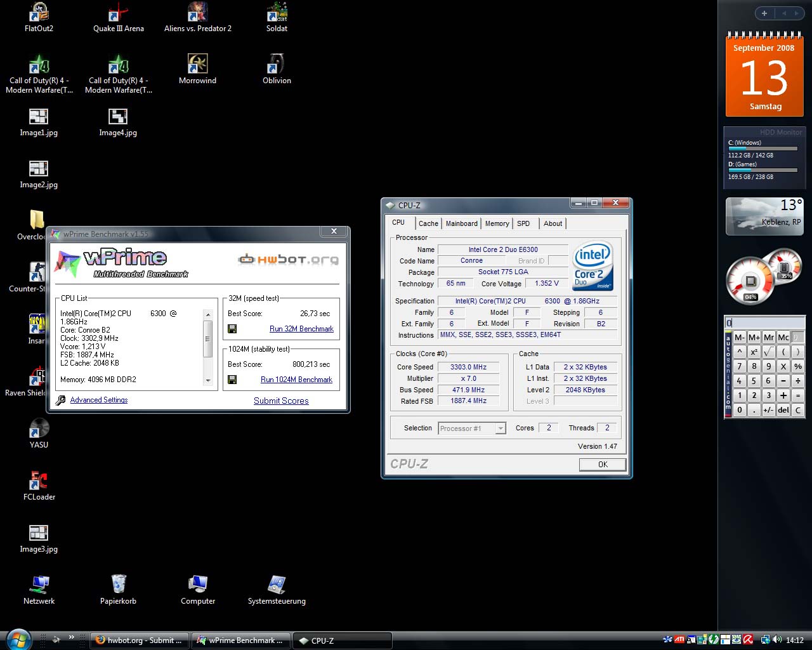Click the OK button in CPU-Z
The width and height of the screenshot is (812, 650).
[x=603, y=465]
